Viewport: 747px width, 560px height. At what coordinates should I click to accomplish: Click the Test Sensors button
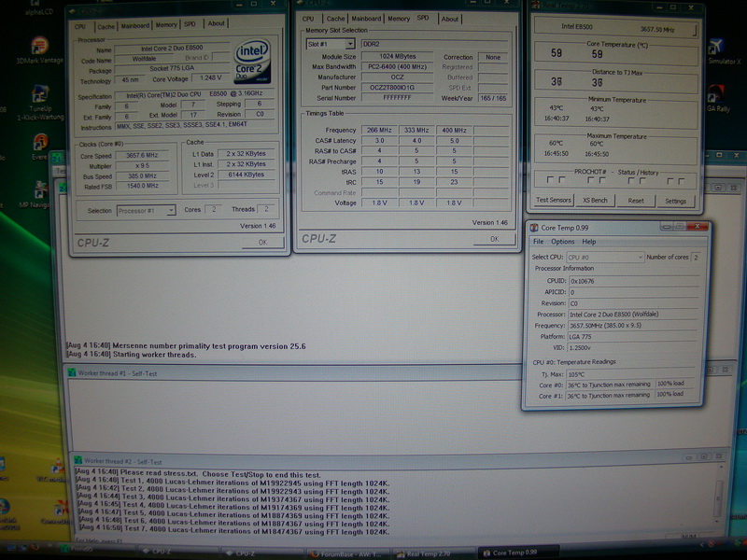click(553, 200)
